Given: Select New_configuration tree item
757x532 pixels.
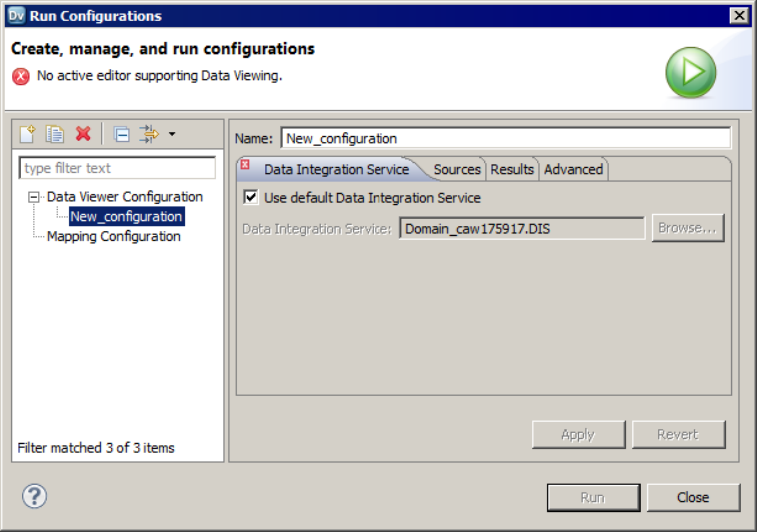Looking at the screenshot, I should click(126, 216).
